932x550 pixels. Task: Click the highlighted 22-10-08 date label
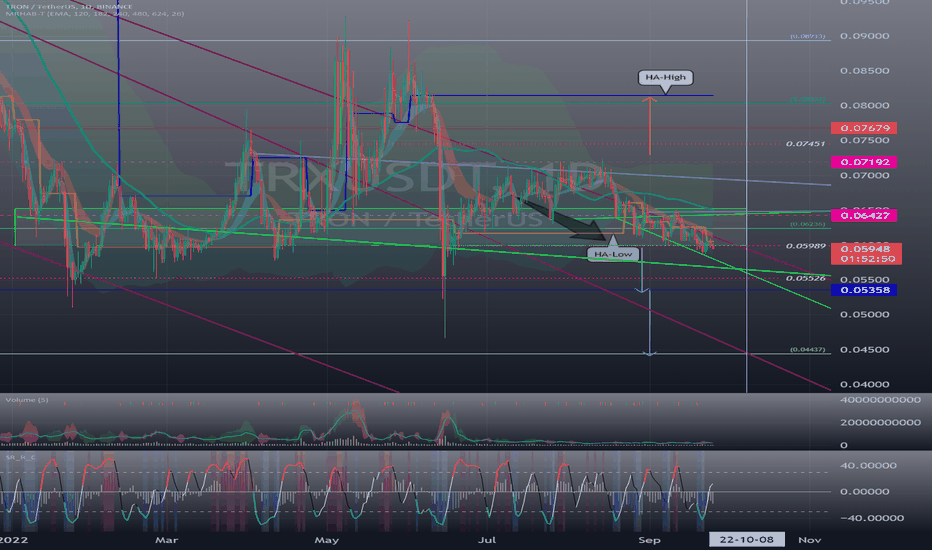[x=747, y=539]
